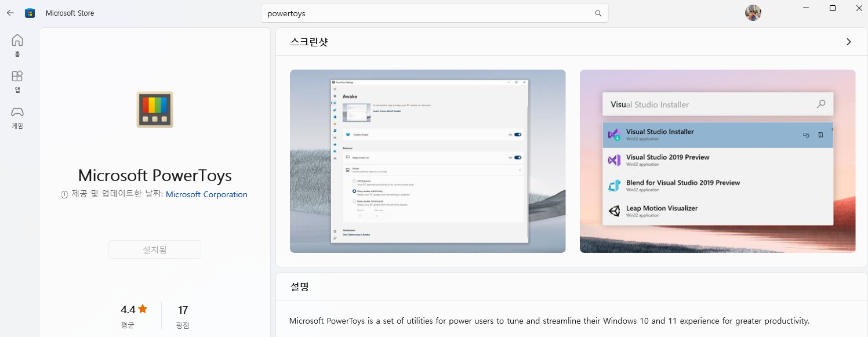Click the 설치됨 button
The height and width of the screenshot is (337, 868).
155,249
